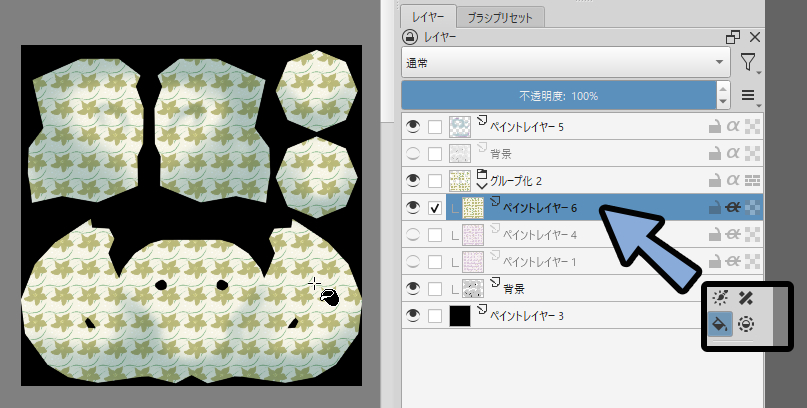This screenshot has width=807, height=408.
Task: Switch to the ブラシプリセット tab
Action: tap(500, 17)
